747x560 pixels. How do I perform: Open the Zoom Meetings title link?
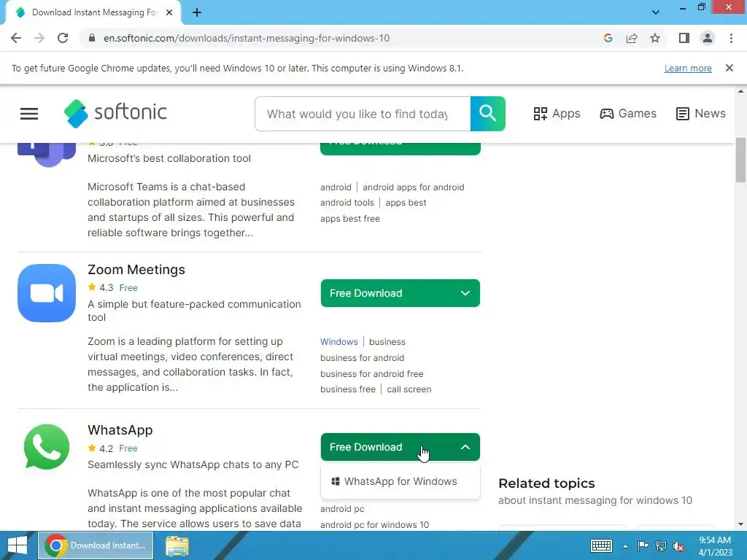coord(136,270)
